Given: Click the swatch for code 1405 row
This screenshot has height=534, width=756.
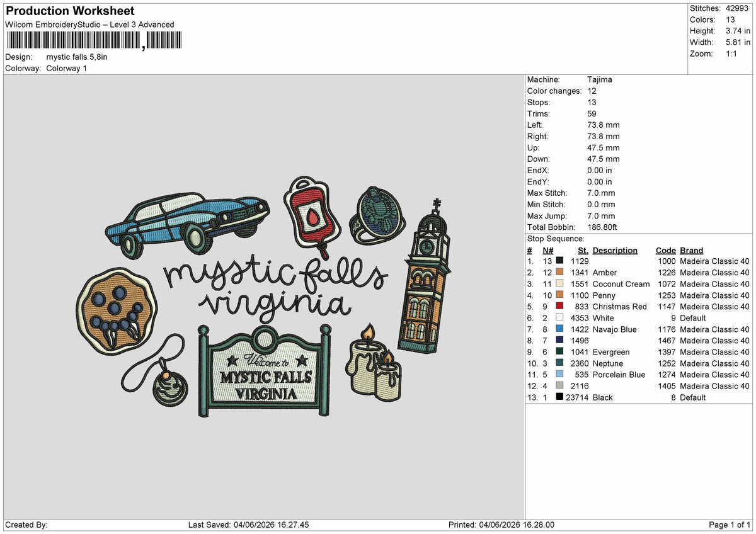Looking at the screenshot, I should click(x=559, y=386).
